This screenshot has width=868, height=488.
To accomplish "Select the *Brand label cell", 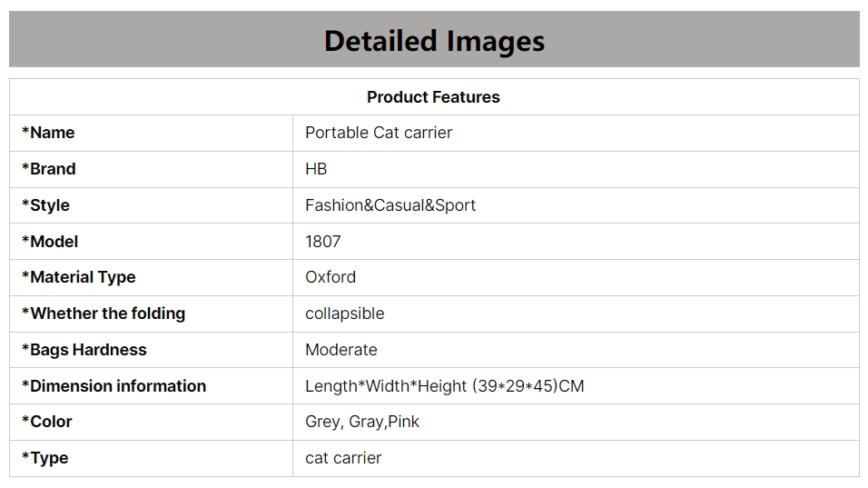I will click(151, 170).
